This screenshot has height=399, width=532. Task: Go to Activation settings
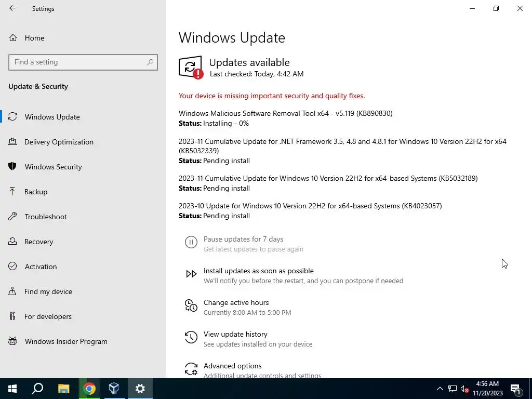[x=83, y=267]
